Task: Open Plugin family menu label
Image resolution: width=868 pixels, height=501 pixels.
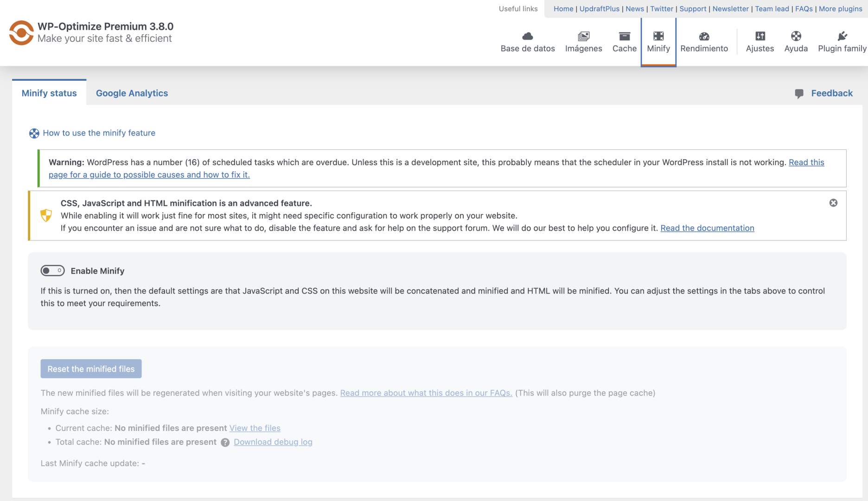Action: pos(842,48)
